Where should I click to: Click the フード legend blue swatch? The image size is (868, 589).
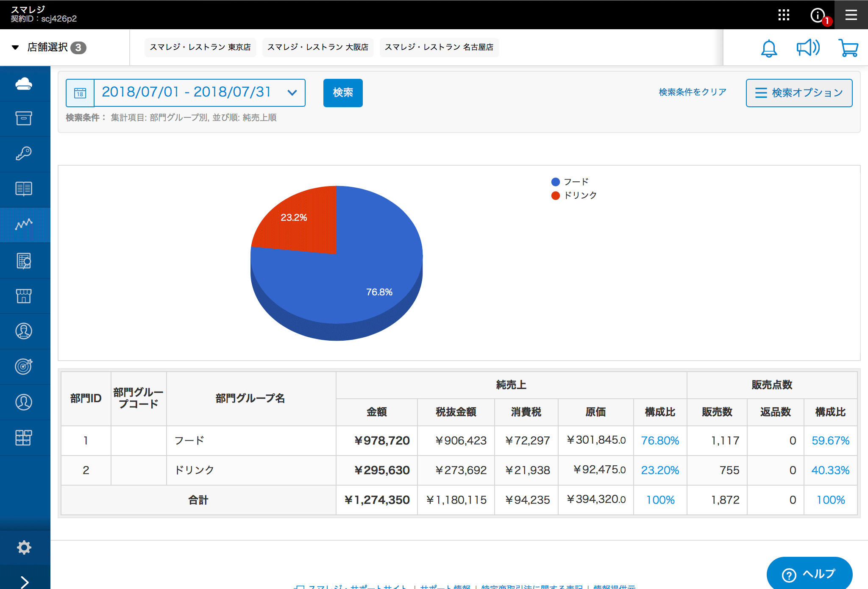pos(556,182)
